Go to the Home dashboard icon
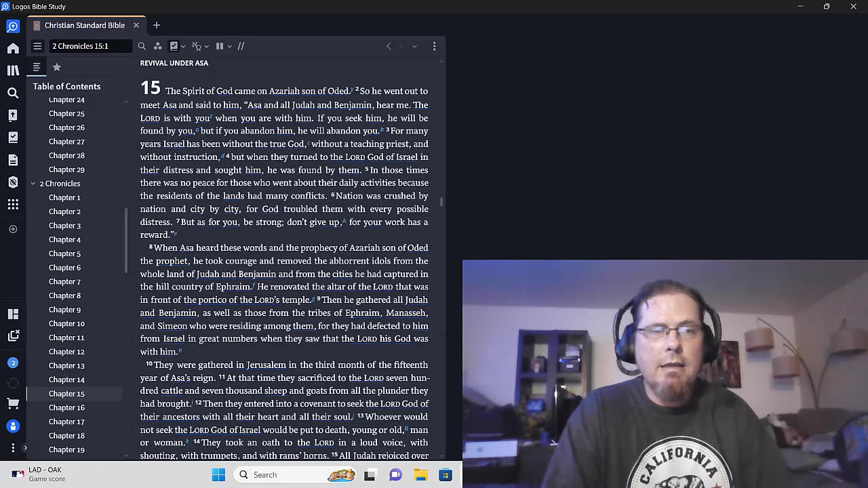This screenshot has height=488, width=868. (x=13, y=48)
